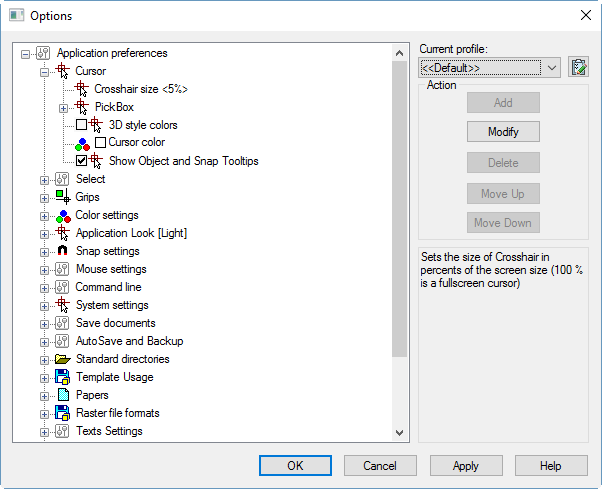This screenshot has height=489, width=602.
Task: Select the Mouse settings tree item
Action: pyautogui.click(x=111, y=269)
